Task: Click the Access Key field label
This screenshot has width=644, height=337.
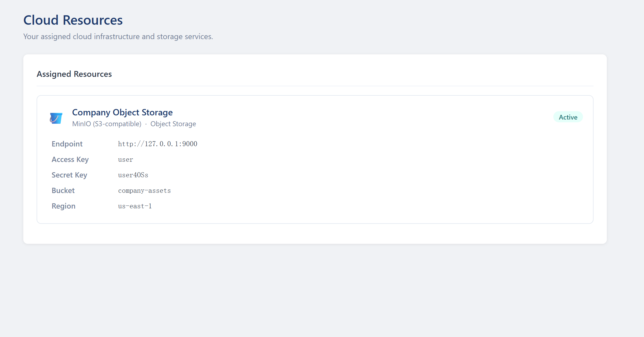Action: 70,159
